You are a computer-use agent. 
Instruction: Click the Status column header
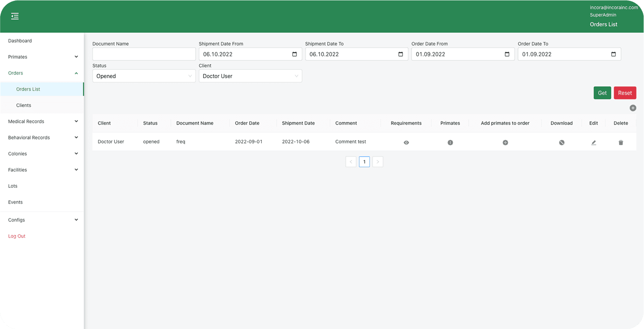coord(150,123)
